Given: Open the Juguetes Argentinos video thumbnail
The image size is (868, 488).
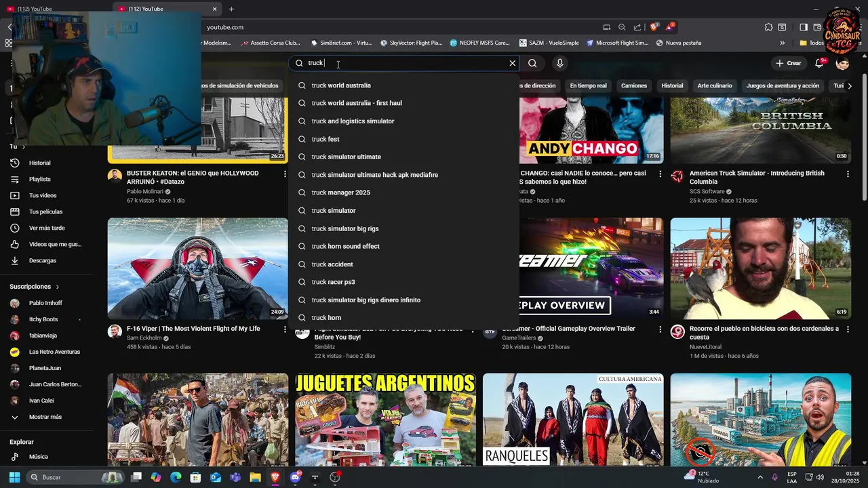Looking at the screenshot, I should tap(385, 420).
